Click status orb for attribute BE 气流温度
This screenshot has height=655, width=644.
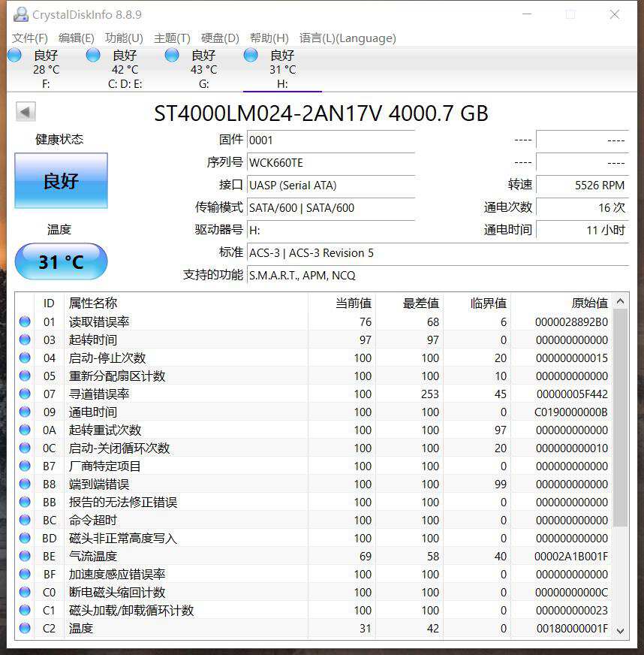tap(25, 556)
